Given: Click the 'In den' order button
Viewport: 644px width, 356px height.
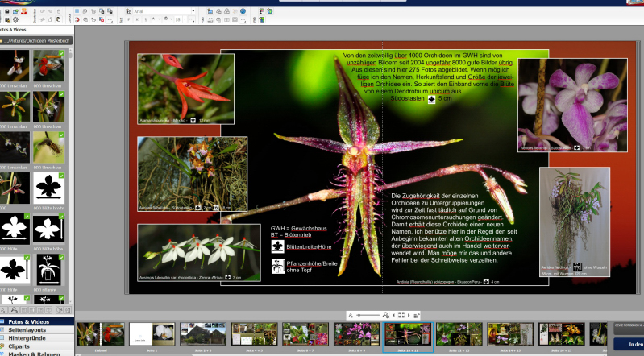Looking at the screenshot, I should 634,344.
